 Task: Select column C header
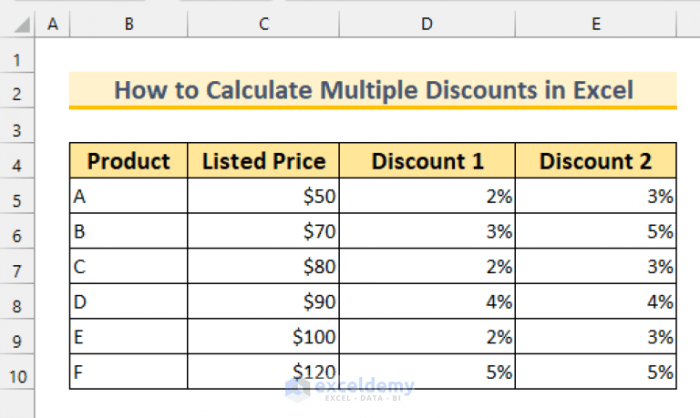pyautogui.click(x=263, y=23)
